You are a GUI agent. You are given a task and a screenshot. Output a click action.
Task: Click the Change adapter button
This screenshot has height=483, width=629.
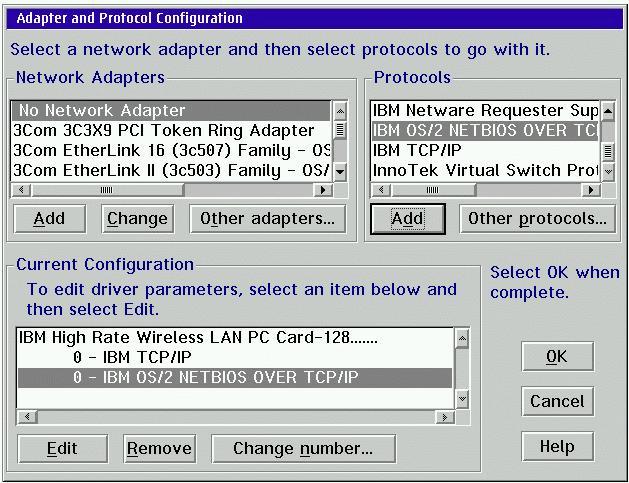coord(138,219)
